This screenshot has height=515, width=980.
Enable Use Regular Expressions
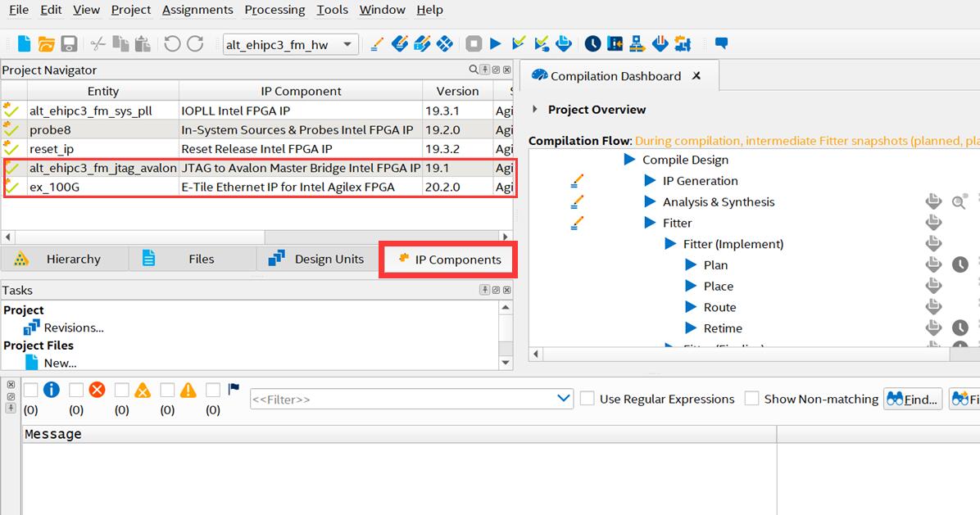587,398
